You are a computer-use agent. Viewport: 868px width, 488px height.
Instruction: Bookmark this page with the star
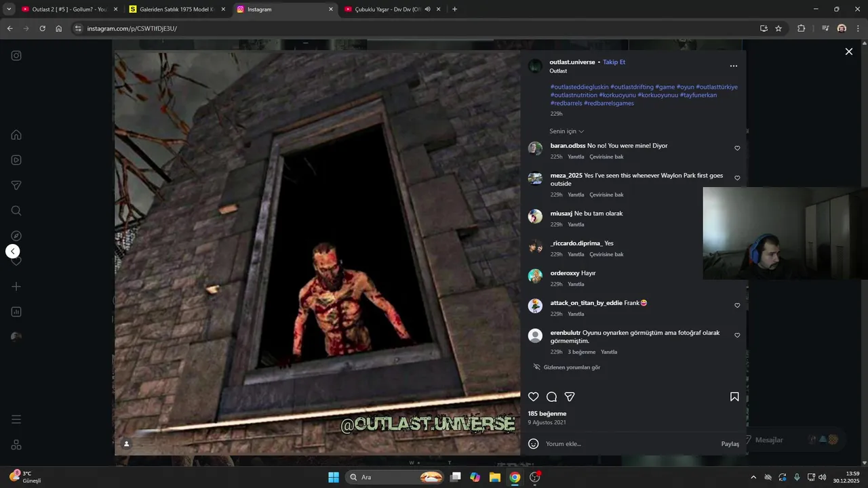tap(778, 28)
